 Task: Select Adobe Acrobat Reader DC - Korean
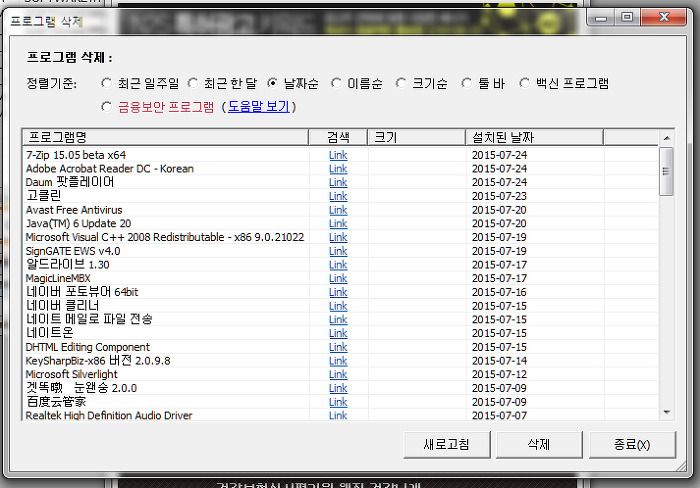coord(340,169)
